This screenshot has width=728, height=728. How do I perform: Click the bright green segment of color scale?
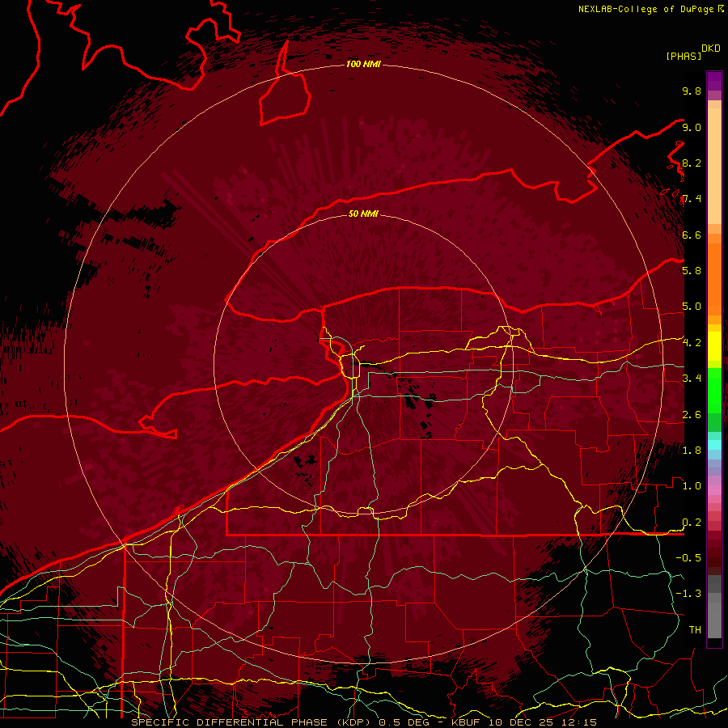click(x=714, y=390)
